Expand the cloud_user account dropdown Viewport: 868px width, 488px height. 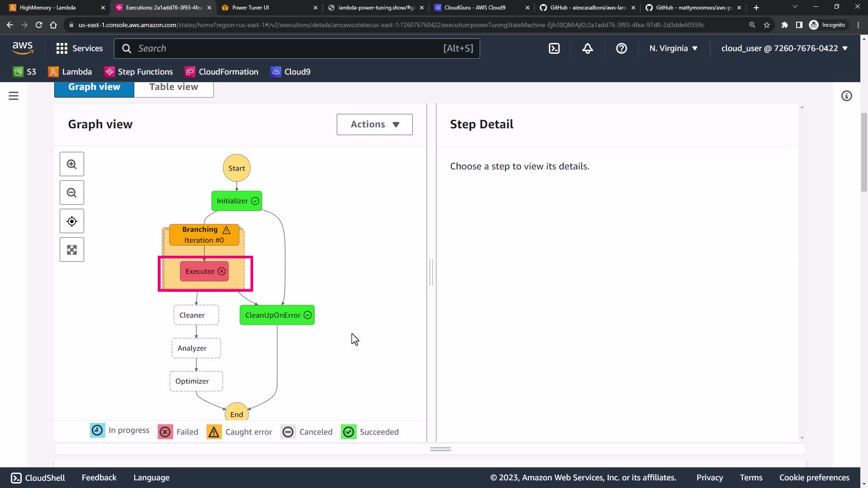784,48
